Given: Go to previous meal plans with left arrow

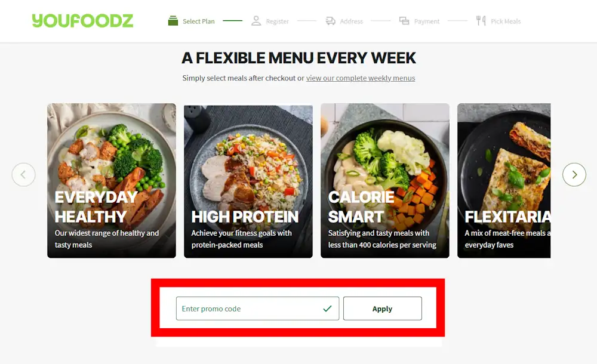Looking at the screenshot, I should (x=24, y=175).
